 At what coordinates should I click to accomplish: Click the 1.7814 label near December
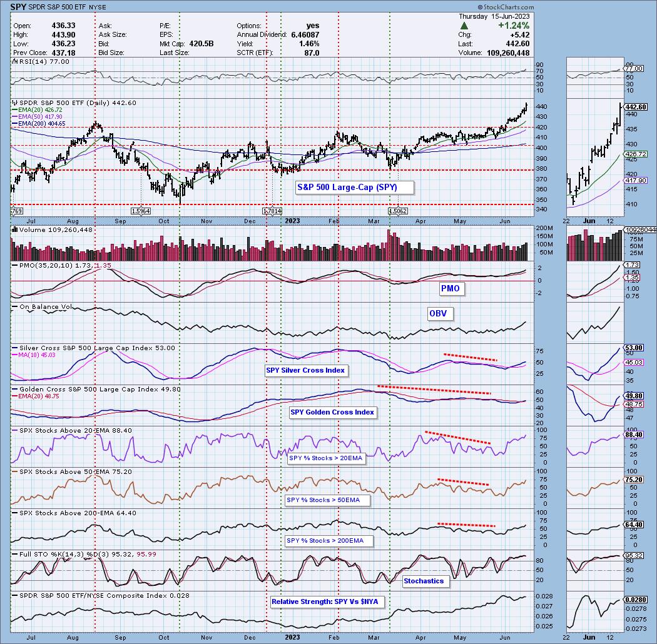(x=272, y=211)
